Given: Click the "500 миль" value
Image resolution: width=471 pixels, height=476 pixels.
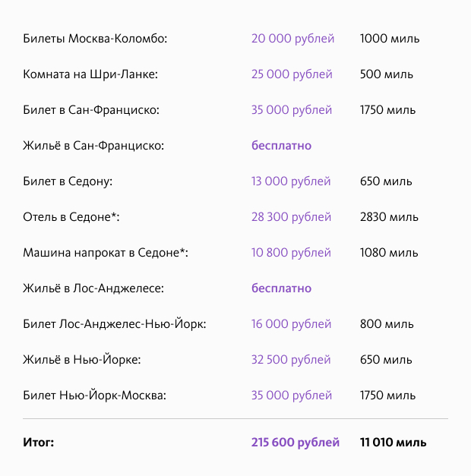Looking at the screenshot, I should (x=386, y=74).
